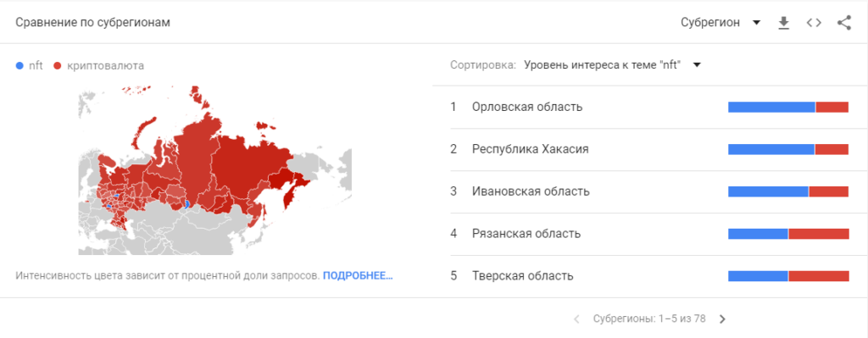The height and width of the screenshot is (338, 868).
Task: Click the blue nft legend dot
Action: [20, 66]
